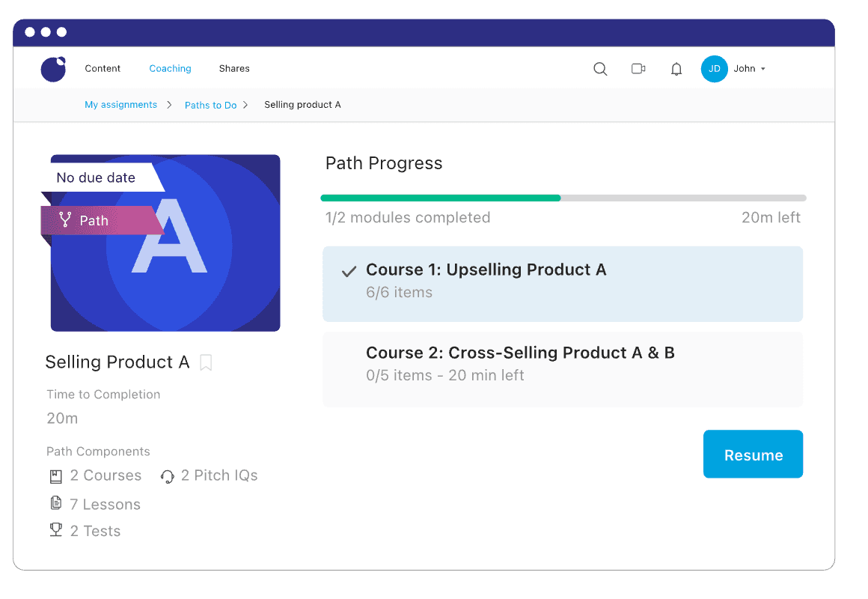The image size is (868, 599).
Task: Go back via the My assignments link
Action: [x=120, y=105]
